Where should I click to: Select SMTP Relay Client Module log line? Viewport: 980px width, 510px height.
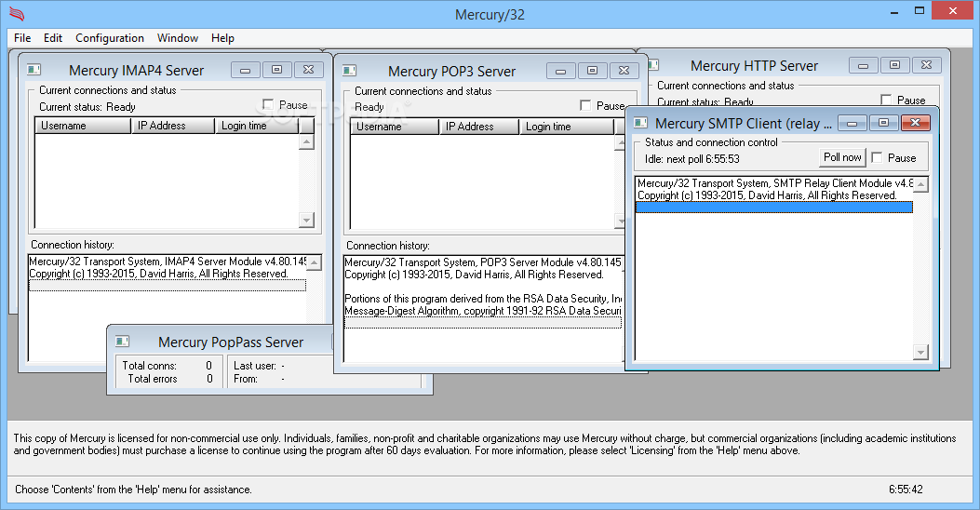tap(774, 183)
